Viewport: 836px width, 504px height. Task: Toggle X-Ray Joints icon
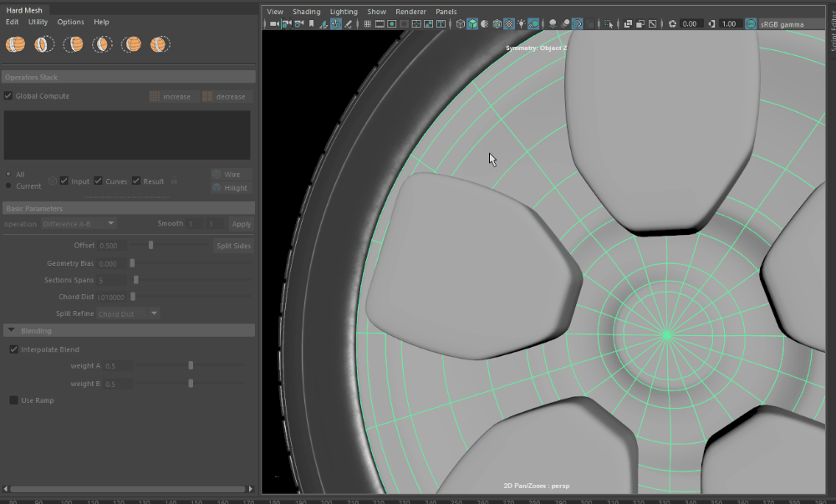[x=652, y=24]
